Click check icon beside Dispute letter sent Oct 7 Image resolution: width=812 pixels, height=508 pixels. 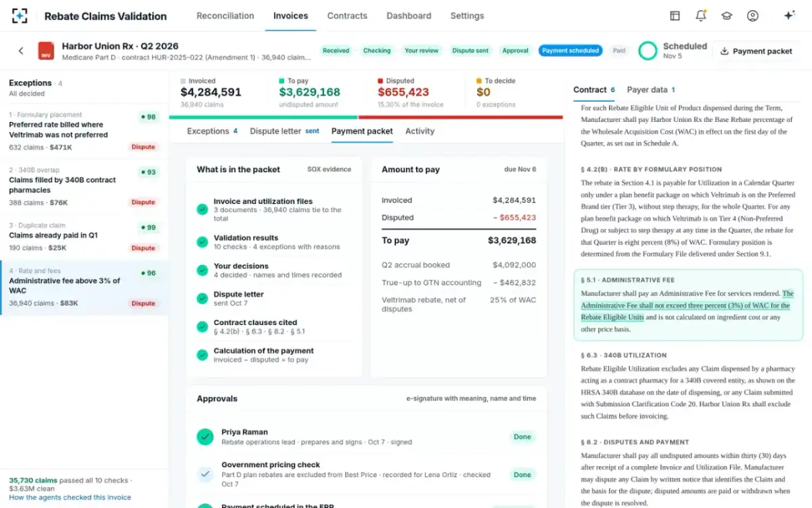[202, 298]
